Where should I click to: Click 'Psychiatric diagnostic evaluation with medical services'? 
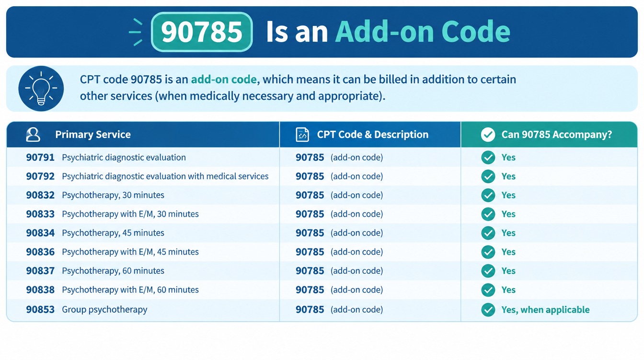tap(165, 176)
